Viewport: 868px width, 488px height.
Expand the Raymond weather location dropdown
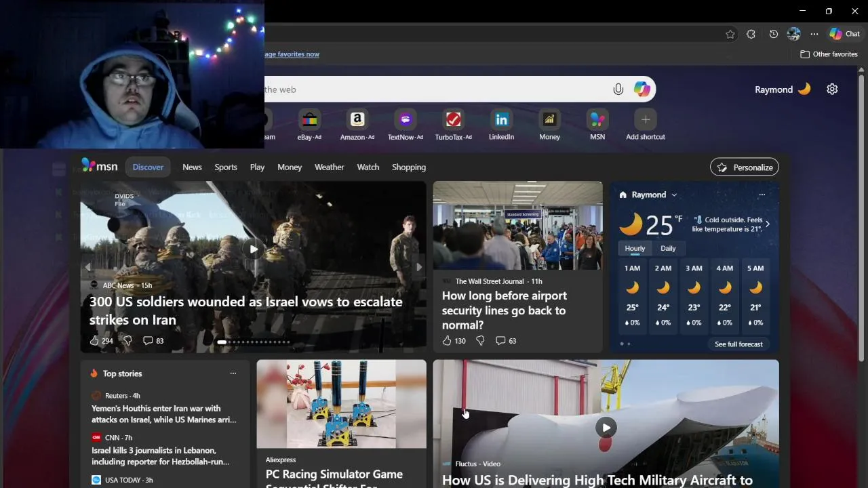pyautogui.click(x=673, y=195)
